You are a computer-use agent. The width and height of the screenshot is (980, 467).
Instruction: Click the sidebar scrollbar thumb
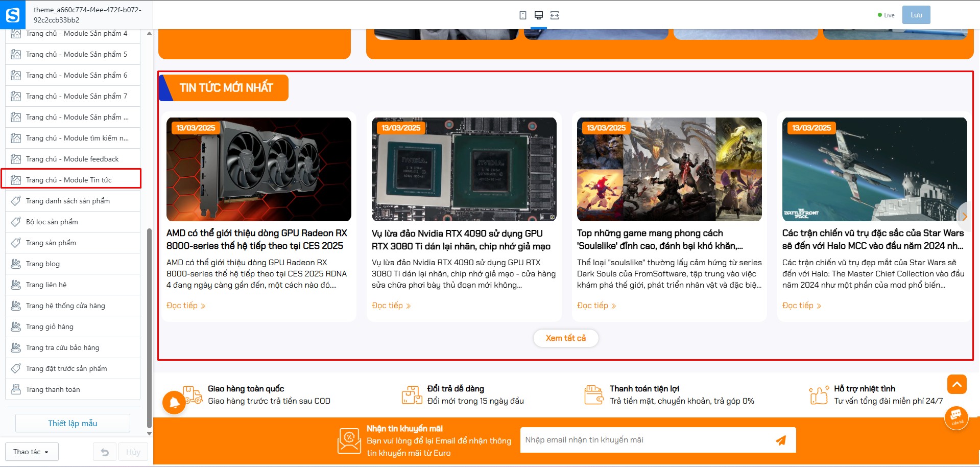(149, 328)
